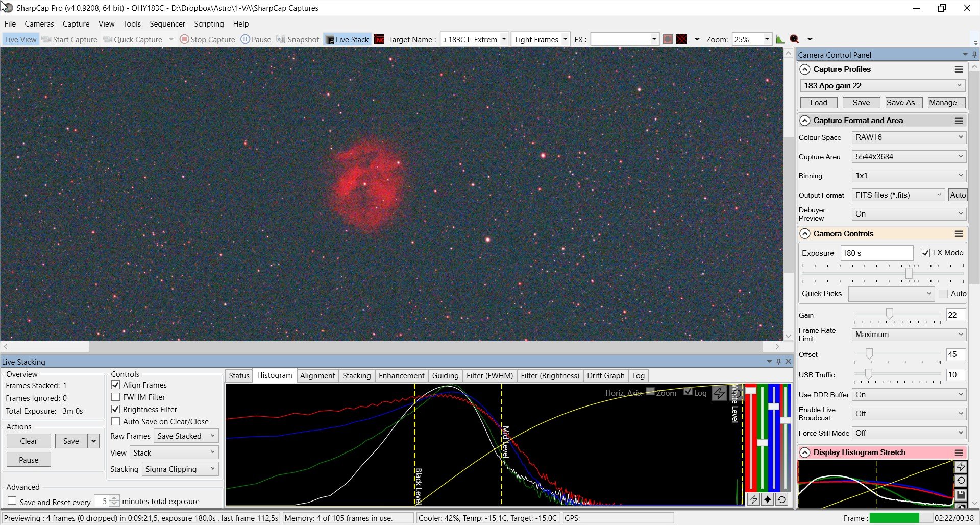Toggle the LX Mode checkbox
This screenshot has height=525, width=980.
(925, 253)
